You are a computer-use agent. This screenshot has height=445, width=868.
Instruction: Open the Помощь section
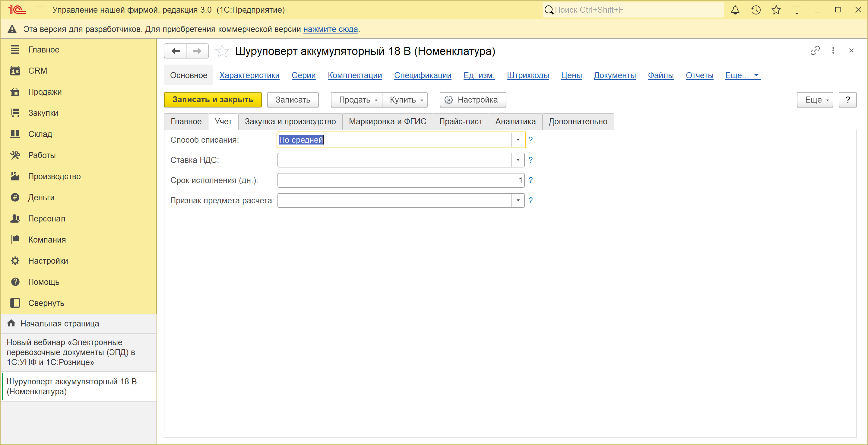pos(78,282)
